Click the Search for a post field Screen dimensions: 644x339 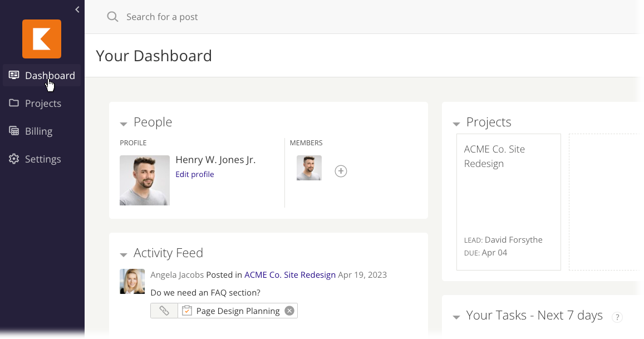tap(162, 17)
